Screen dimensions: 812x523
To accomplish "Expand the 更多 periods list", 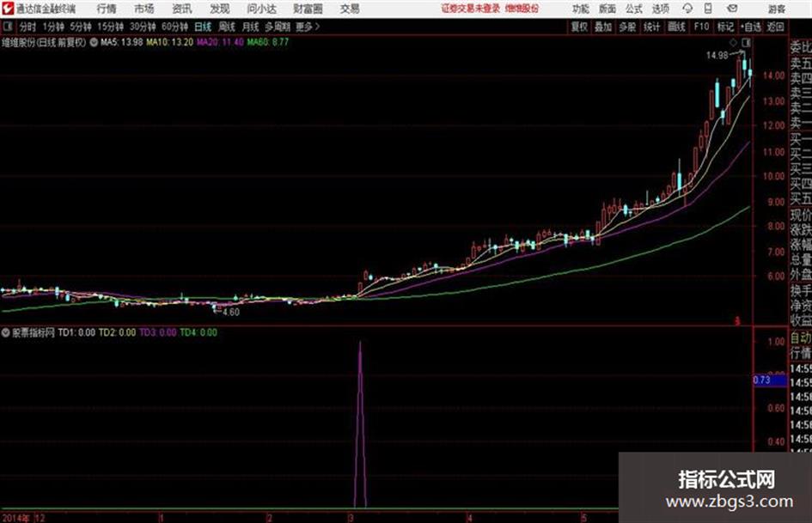I will click(308, 27).
